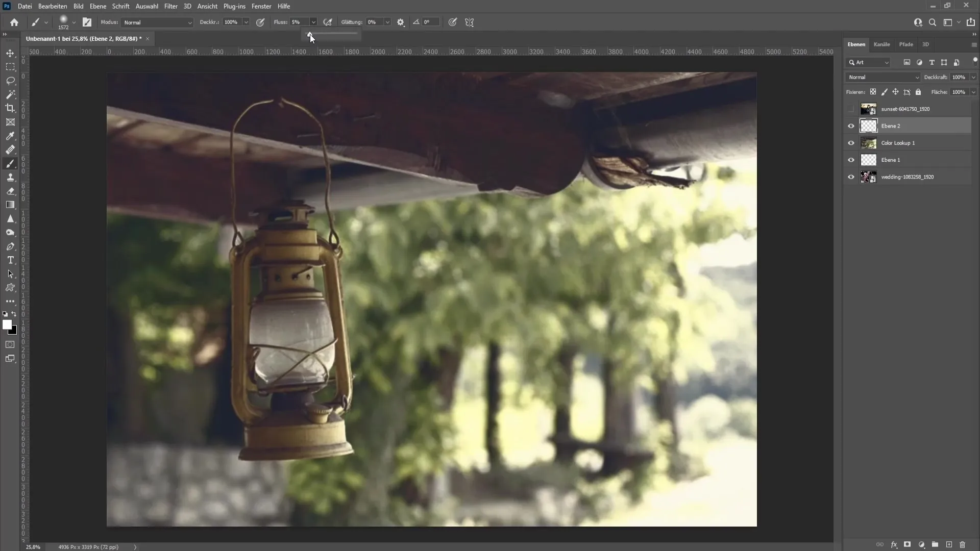Screen dimensions: 980x551
Task: Select the Eraser tool
Action: 10,191
